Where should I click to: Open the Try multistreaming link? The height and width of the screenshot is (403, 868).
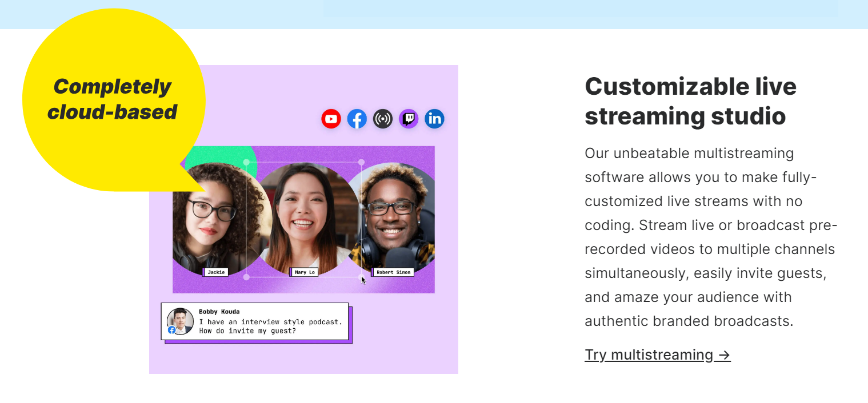click(658, 354)
